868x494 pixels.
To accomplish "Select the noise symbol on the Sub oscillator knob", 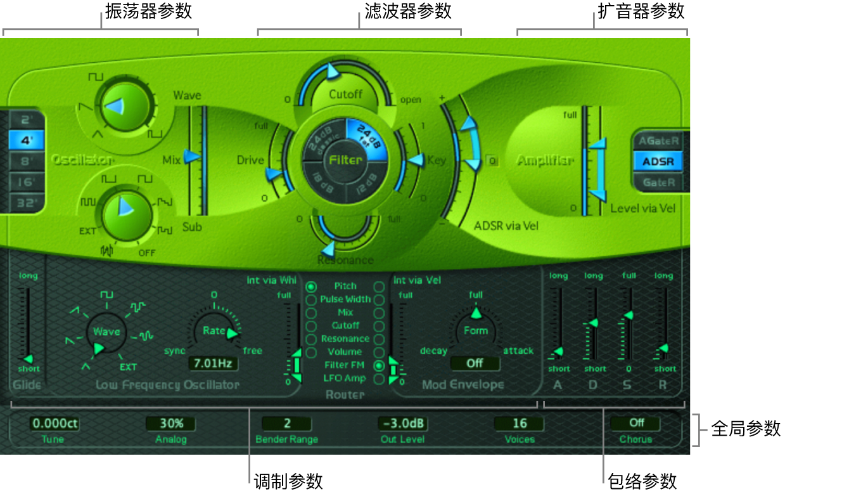I will 106,250.
